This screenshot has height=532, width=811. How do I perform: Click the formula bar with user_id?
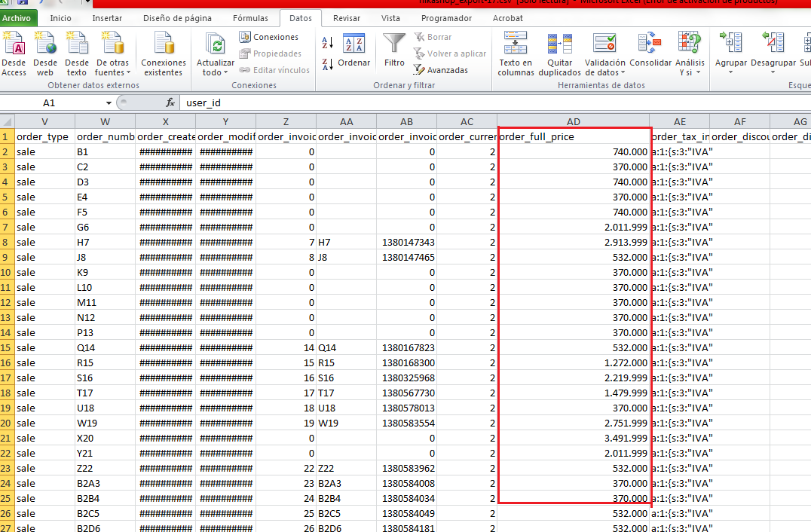click(x=494, y=103)
